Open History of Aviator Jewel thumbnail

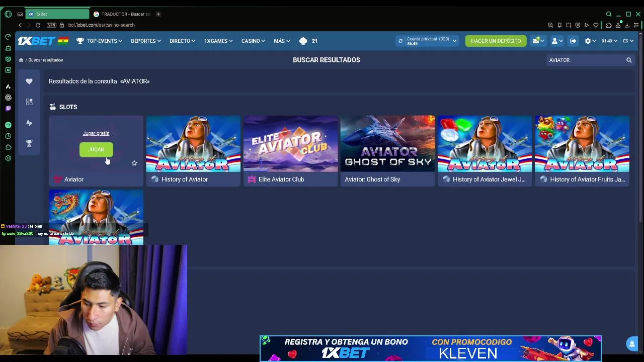pyautogui.click(x=485, y=144)
